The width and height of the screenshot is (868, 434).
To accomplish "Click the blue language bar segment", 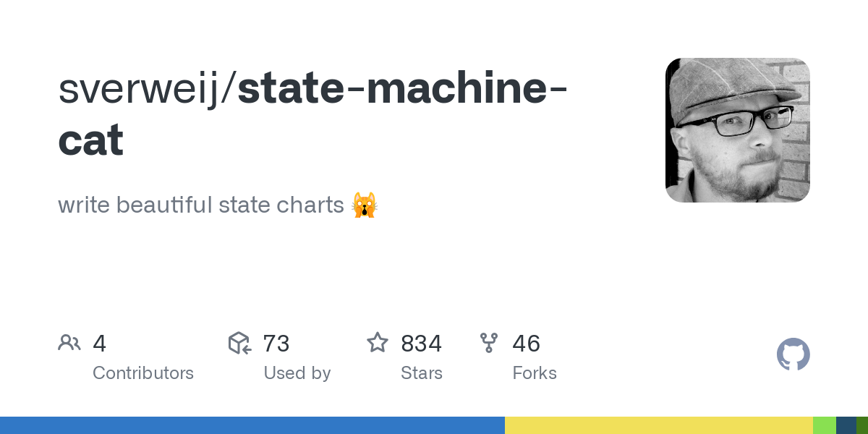I will (252, 425).
